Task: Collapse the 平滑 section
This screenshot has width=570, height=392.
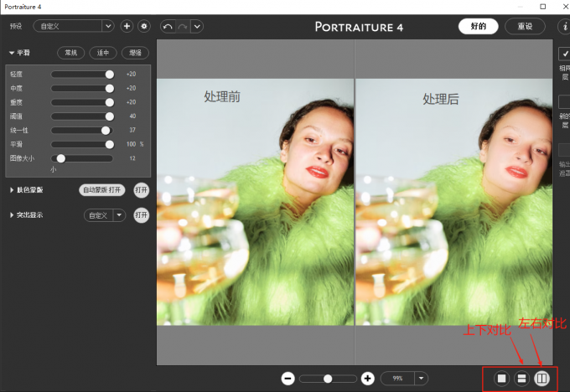Action: [x=12, y=53]
